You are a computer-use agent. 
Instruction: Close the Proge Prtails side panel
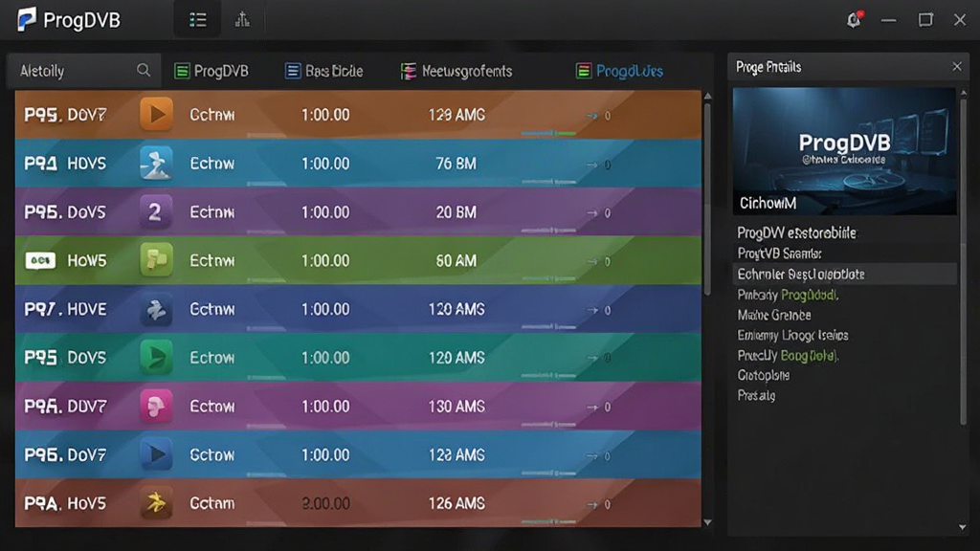(x=957, y=66)
